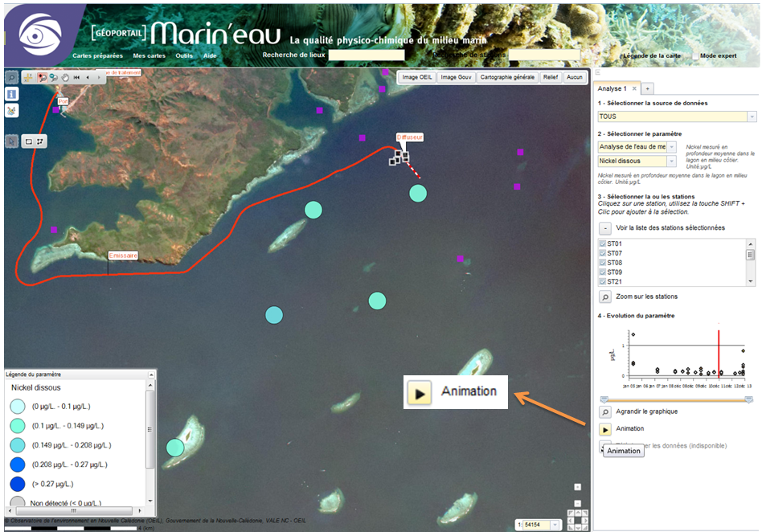The width and height of the screenshot is (762, 532).
Task: Open the Cartes préparées menu
Action: tap(97, 55)
